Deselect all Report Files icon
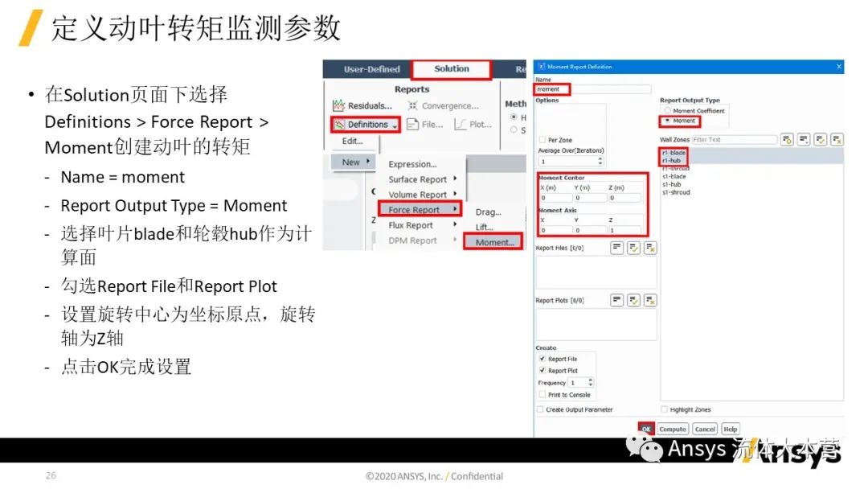Screen dimensions: 868x489 pyautogui.click(x=650, y=248)
